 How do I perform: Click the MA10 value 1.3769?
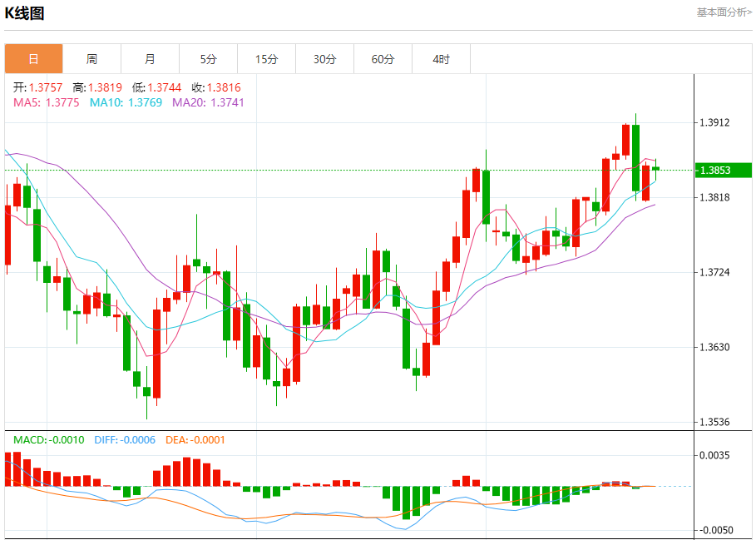click(x=145, y=102)
